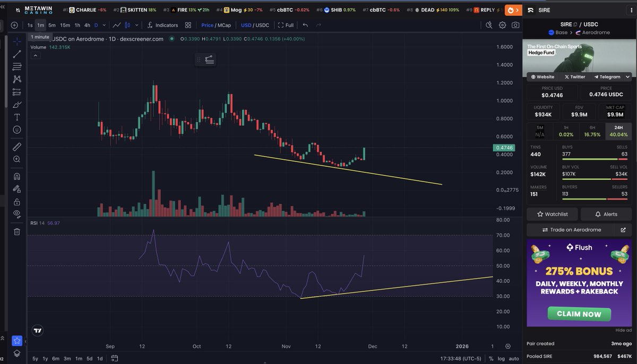Select the crosshair cursor tool
The height and width of the screenshot is (364, 637).
(17, 41)
